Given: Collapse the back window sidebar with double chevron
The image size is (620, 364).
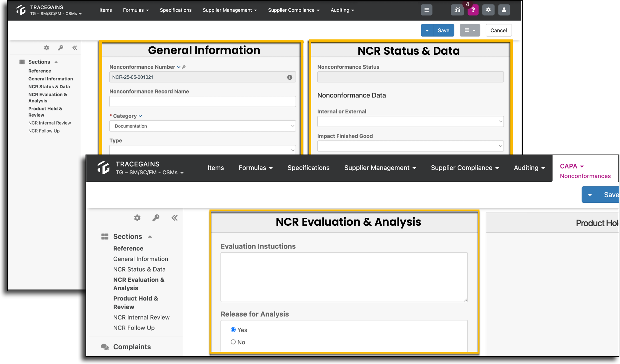Looking at the screenshot, I should [75, 48].
